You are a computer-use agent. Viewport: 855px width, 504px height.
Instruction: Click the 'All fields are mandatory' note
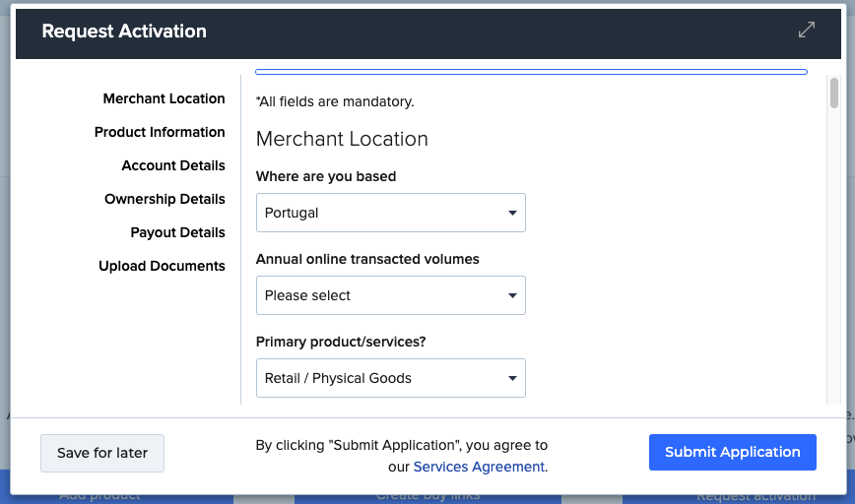coord(335,101)
